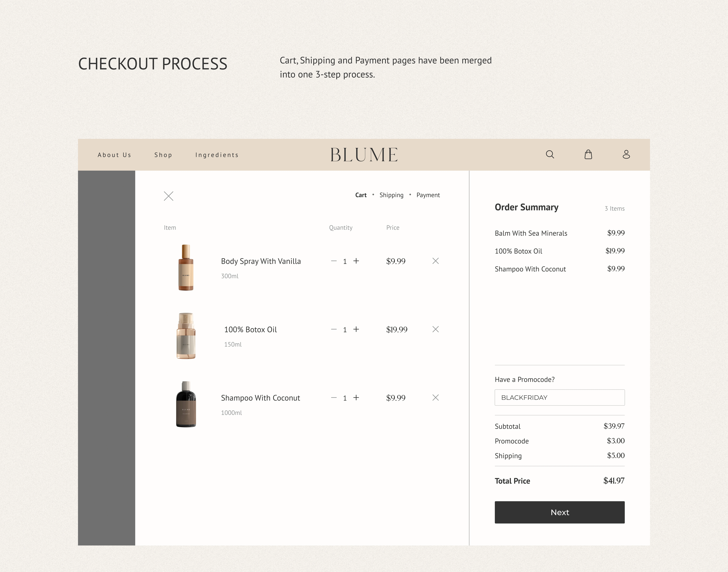Open the Shampoo With Coconut bottle image

pyautogui.click(x=186, y=404)
